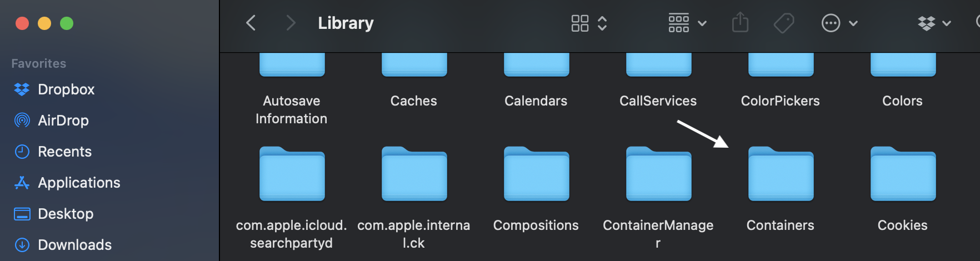
Task: Select the Cookies folder icon
Action: [903, 174]
